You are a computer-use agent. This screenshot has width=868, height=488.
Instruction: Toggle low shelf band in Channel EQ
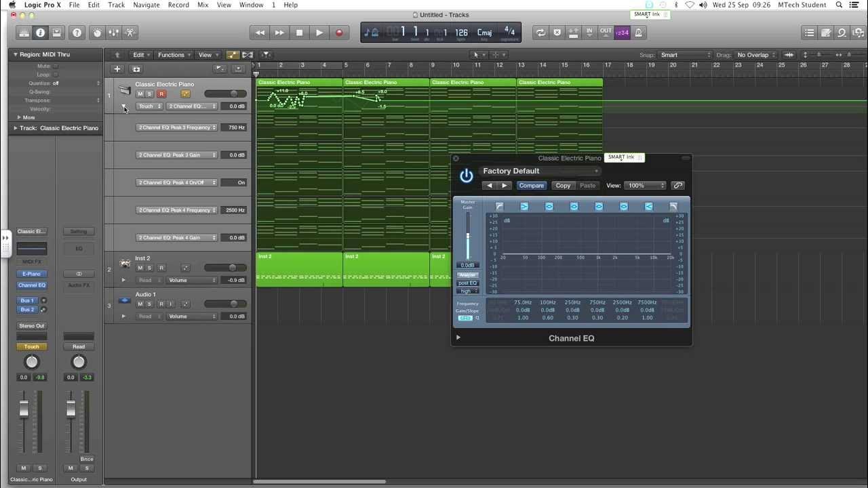(524, 206)
